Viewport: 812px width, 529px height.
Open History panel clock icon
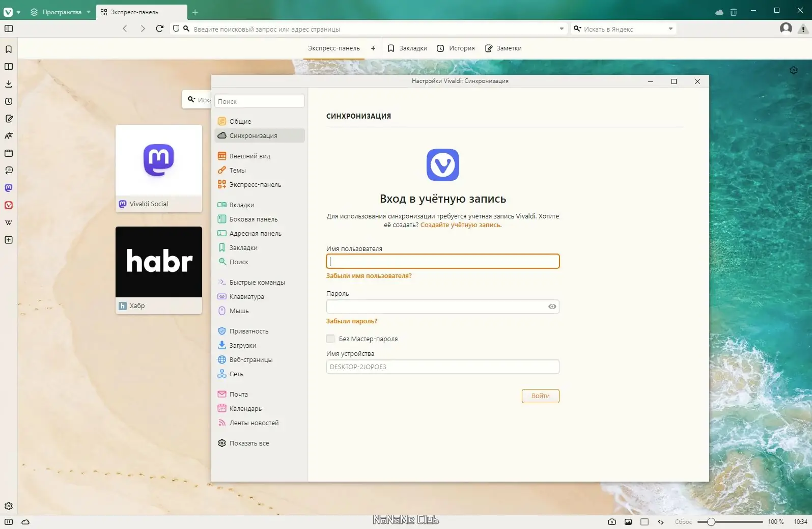click(x=9, y=101)
